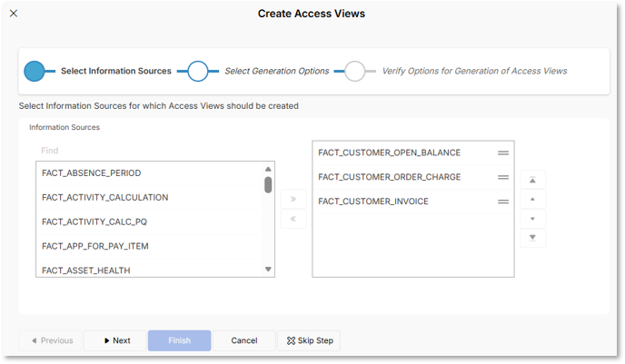Open Verify Options for Generation of Access Views
The image size is (625, 364).
[474, 71]
